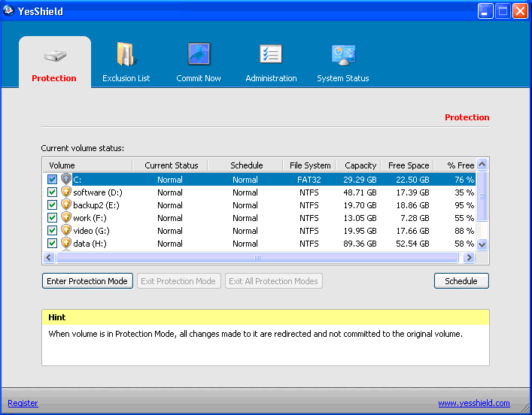Toggle the video (G:) checkbox
The image size is (532, 415).
[52, 231]
